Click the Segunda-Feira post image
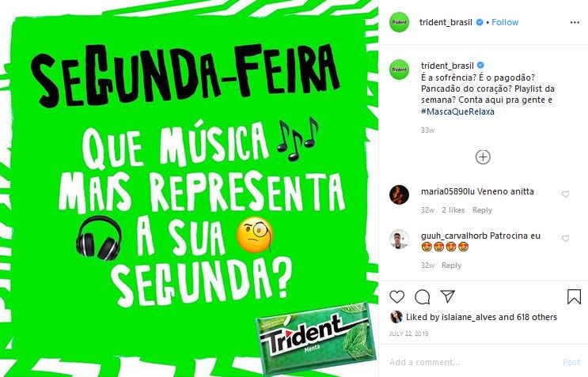This screenshot has width=588, height=377. 189,189
